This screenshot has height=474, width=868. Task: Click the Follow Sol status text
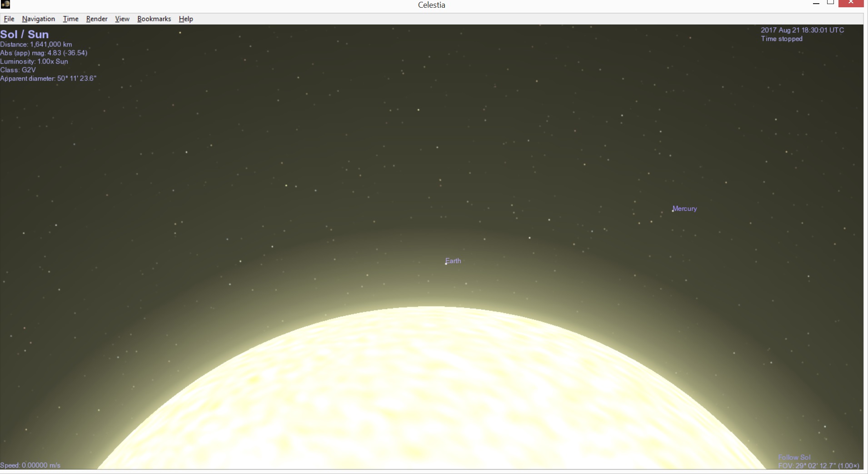pyautogui.click(x=794, y=457)
